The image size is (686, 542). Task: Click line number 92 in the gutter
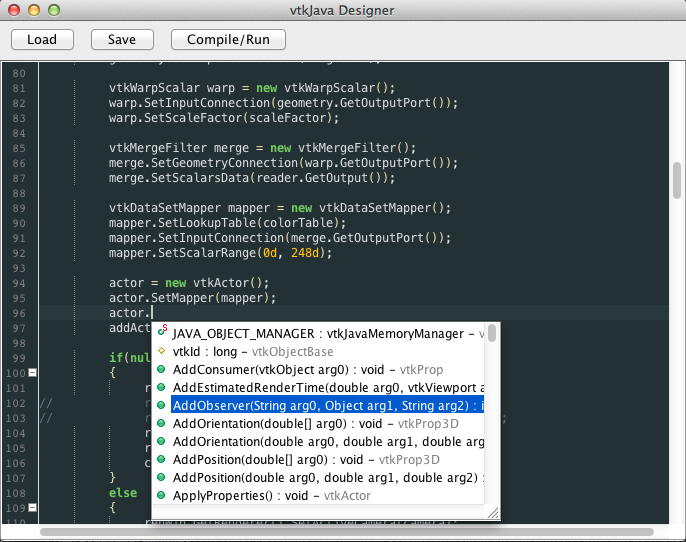(x=19, y=253)
